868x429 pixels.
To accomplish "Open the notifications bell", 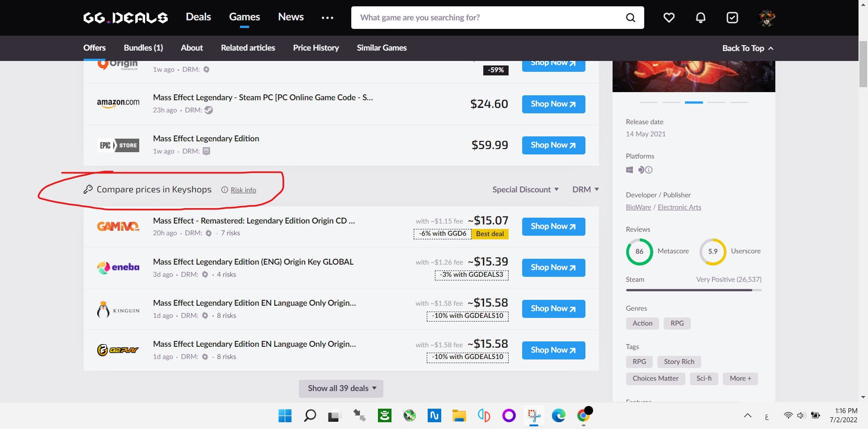I will [x=701, y=18].
